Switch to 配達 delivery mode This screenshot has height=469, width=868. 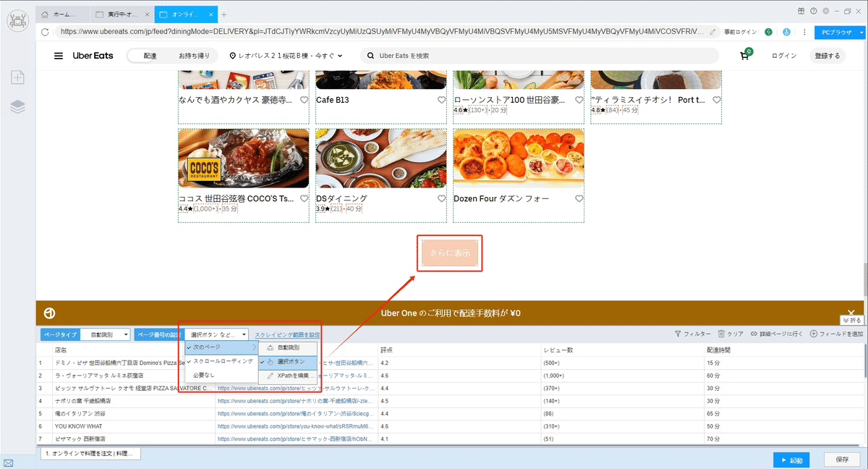pyautogui.click(x=150, y=56)
